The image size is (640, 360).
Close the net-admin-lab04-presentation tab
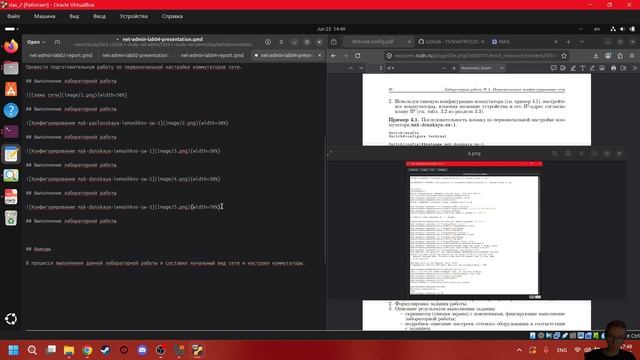point(320,55)
